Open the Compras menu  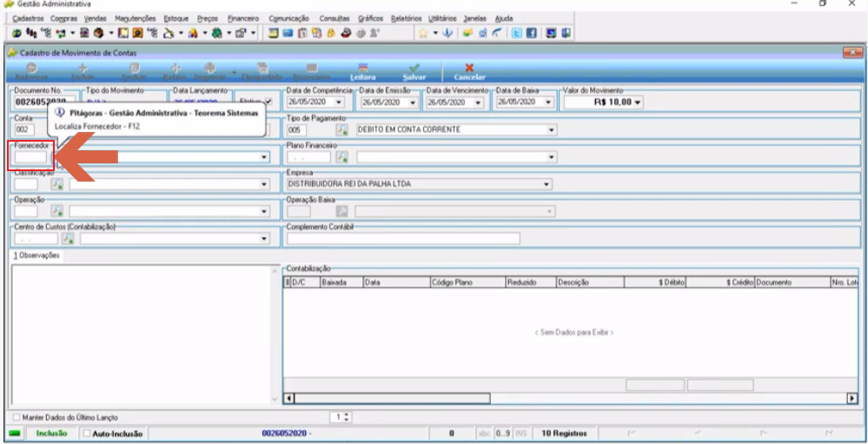(x=63, y=18)
